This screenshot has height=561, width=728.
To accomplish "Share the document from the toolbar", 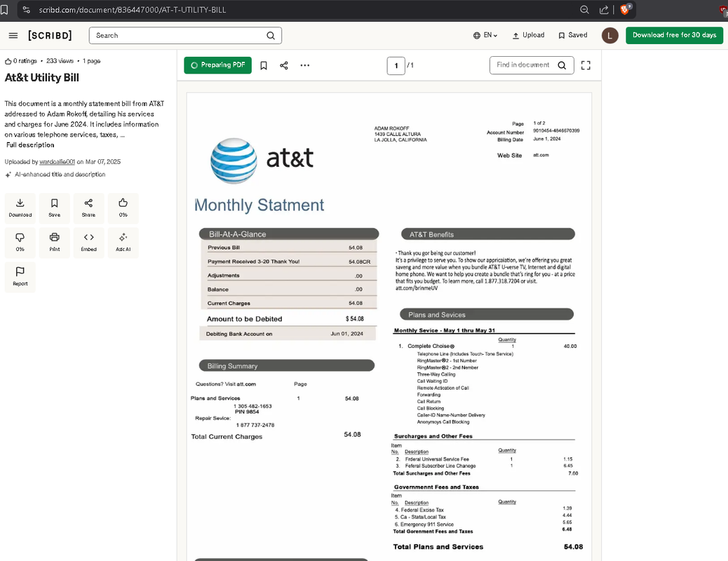I will 283,65.
